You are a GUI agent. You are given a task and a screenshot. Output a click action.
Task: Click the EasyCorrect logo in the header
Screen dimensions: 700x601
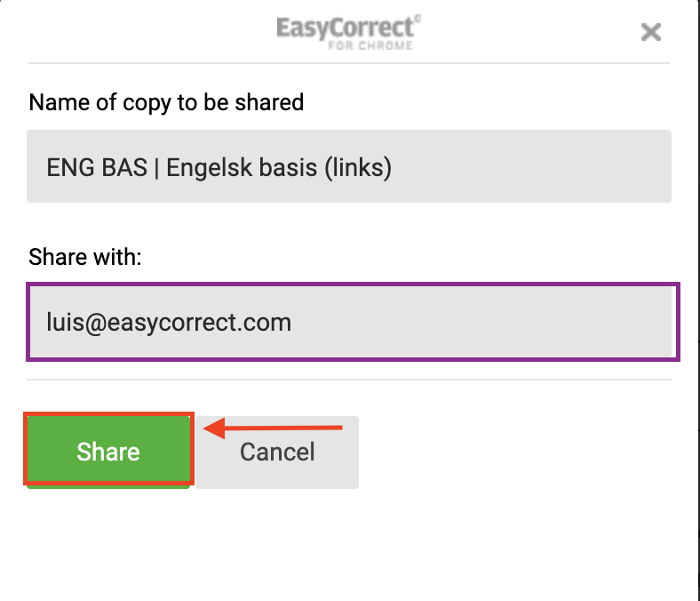pos(344,29)
